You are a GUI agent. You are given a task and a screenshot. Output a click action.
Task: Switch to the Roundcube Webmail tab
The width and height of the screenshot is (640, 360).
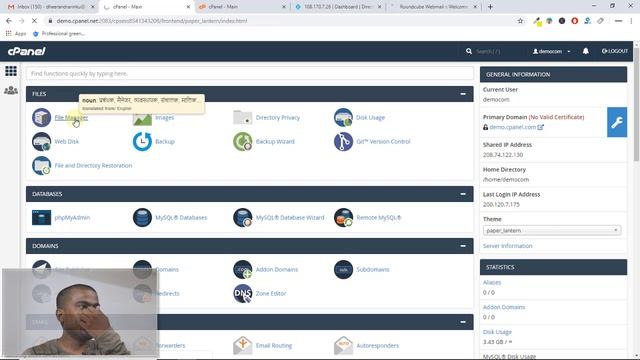click(x=433, y=7)
